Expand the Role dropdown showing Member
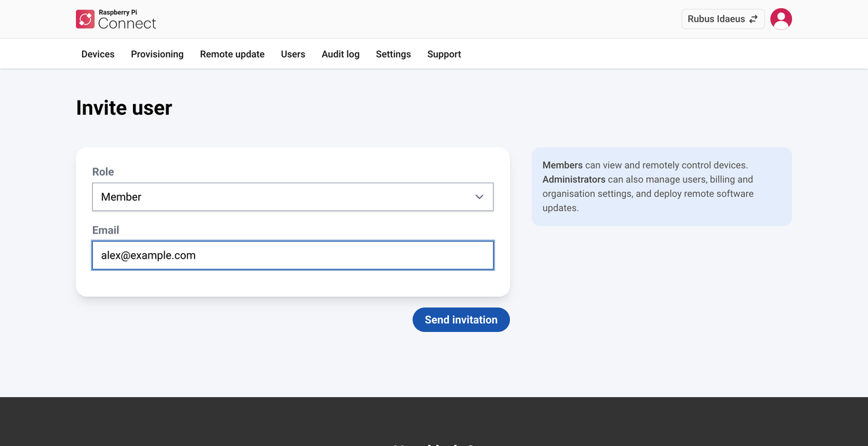The width and height of the screenshot is (868, 446). click(x=293, y=197)
